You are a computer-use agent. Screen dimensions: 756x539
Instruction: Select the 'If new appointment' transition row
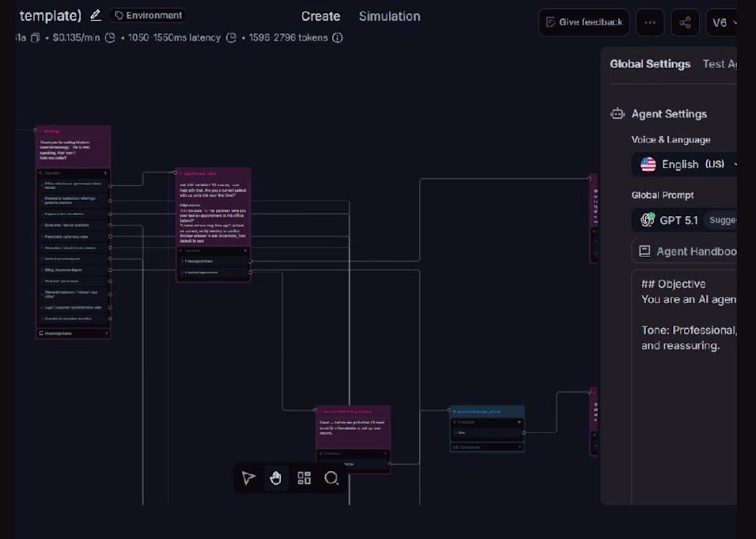coord(214,261)
